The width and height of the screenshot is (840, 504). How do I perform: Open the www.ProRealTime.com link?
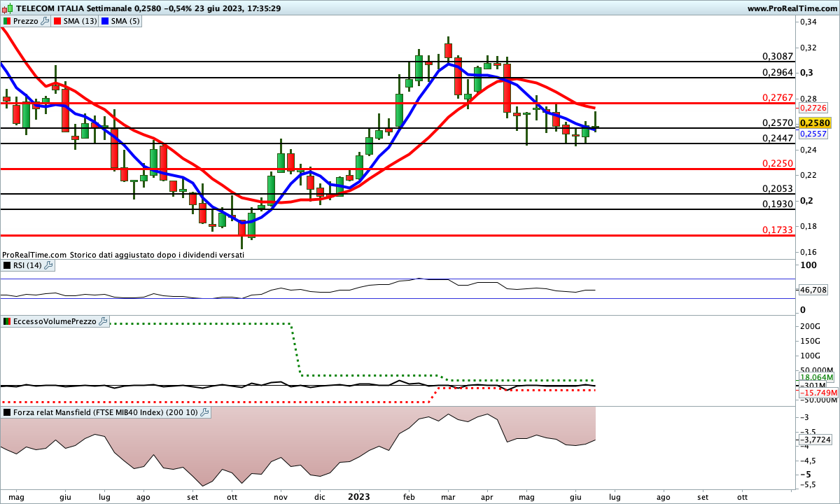coord(792,8)
